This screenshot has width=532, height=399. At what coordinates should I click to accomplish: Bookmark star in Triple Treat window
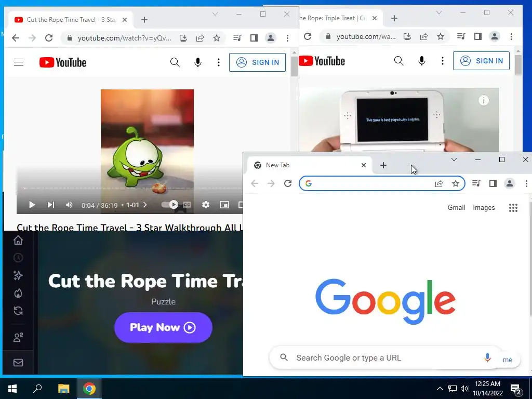click(441, 36)
